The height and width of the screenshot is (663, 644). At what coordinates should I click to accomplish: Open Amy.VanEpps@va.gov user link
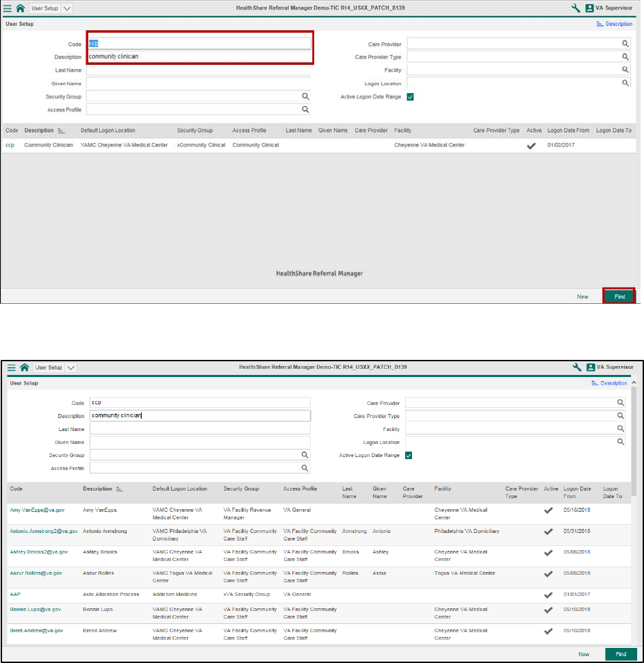(x=37, y=510)
